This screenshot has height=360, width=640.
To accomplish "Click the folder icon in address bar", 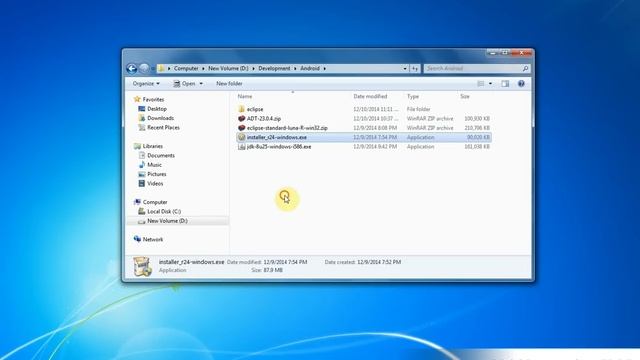I will pos(161,69).
